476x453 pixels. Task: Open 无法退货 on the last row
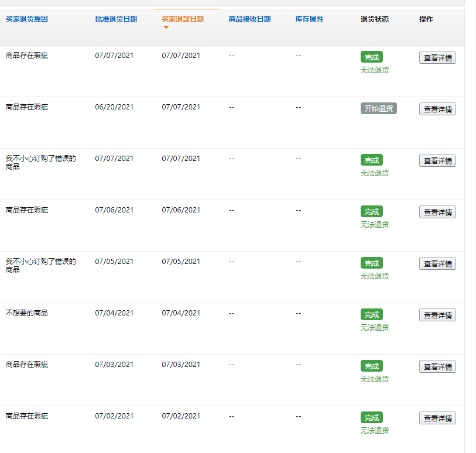click(x=374, y=430)
